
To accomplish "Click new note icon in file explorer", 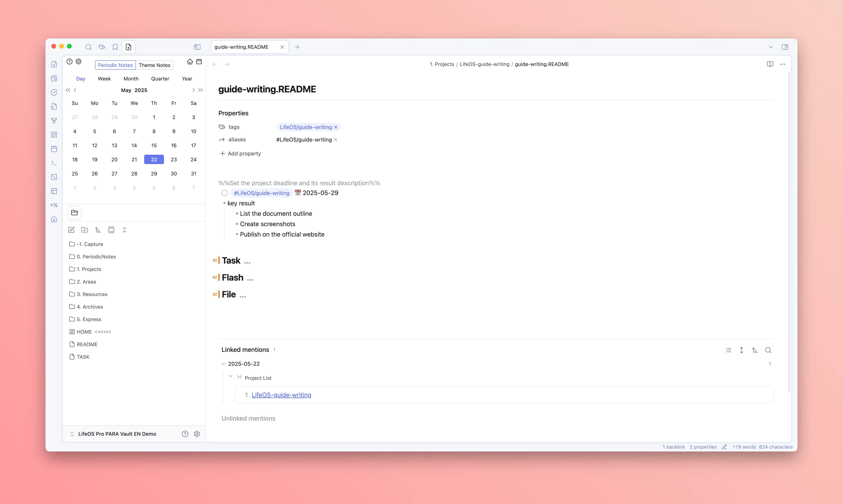I will pyautogui.click(x=71, y=230).
